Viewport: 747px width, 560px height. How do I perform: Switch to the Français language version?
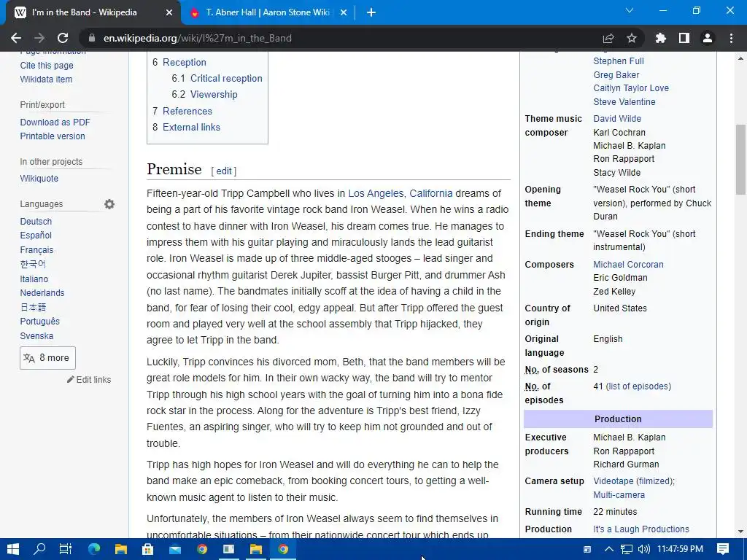tap(36, 250)
